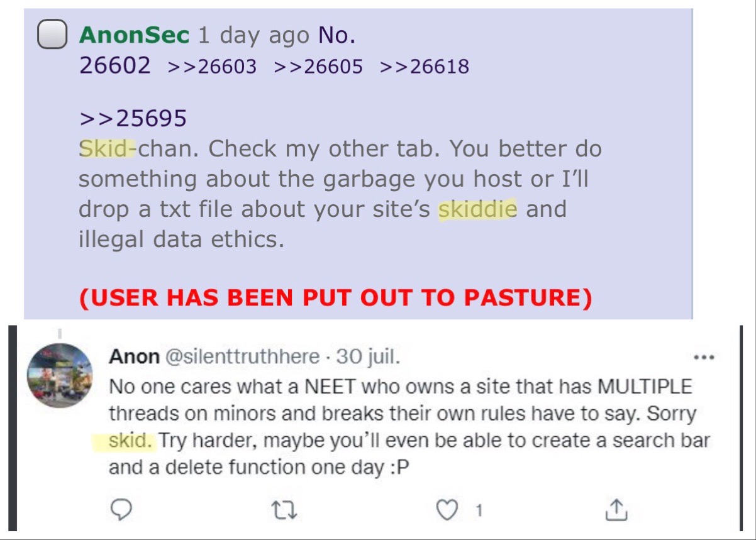This screenshot has height=540, width=756.
Task: Open the @silenttruthhere handle link
Action: pos(242,356)
